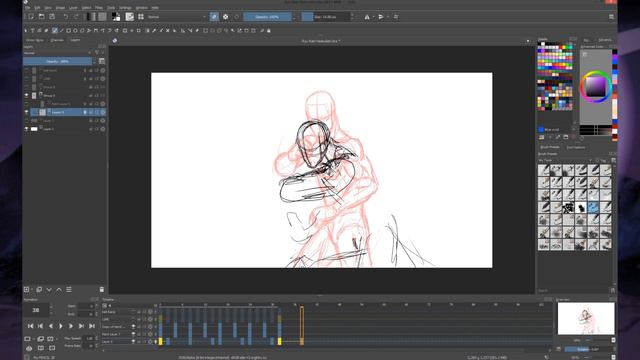Screen dimensions: 640x360
Task: Select the Ellipse tool
Action: [76, 31]
